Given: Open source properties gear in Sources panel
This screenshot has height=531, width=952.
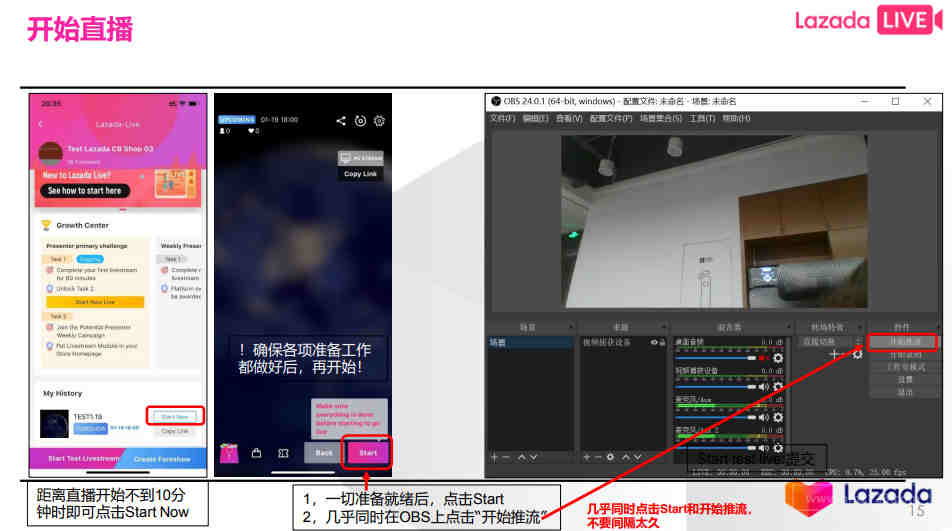Looking at the screenshot, I should [610, 458].
